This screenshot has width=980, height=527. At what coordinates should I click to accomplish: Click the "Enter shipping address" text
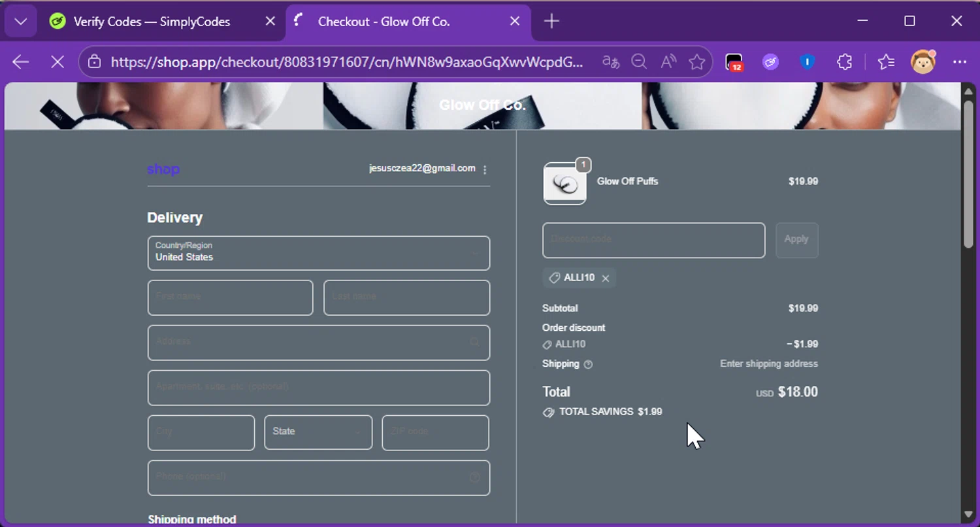click(x=769, y=364)
